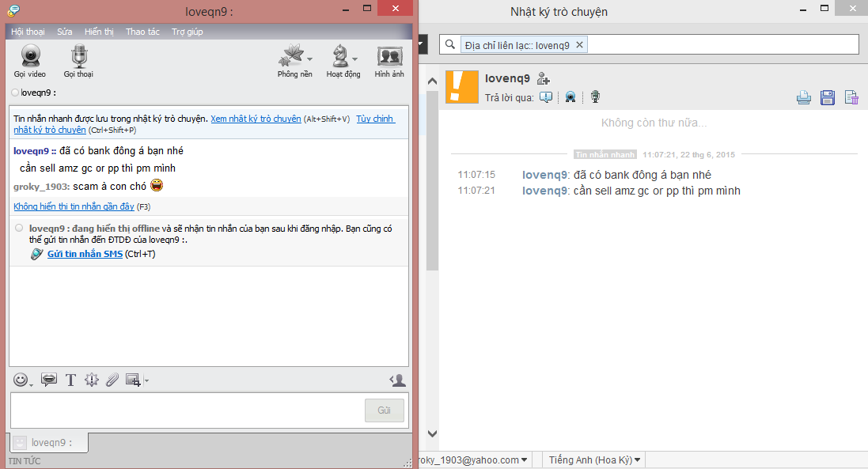868x469 pixels.
Task: Click Gửi tin nhắn SMS link
Action: (85, 254)
